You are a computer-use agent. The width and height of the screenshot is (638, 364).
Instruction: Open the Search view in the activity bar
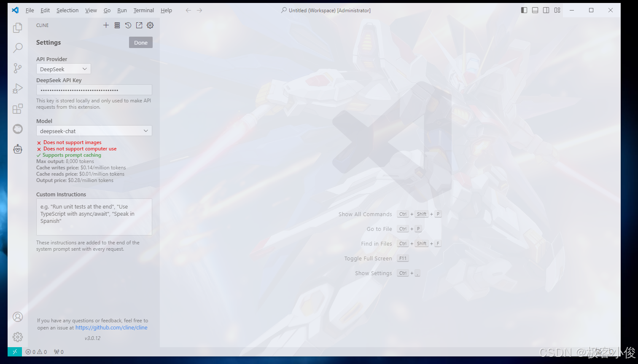(17, 48)
